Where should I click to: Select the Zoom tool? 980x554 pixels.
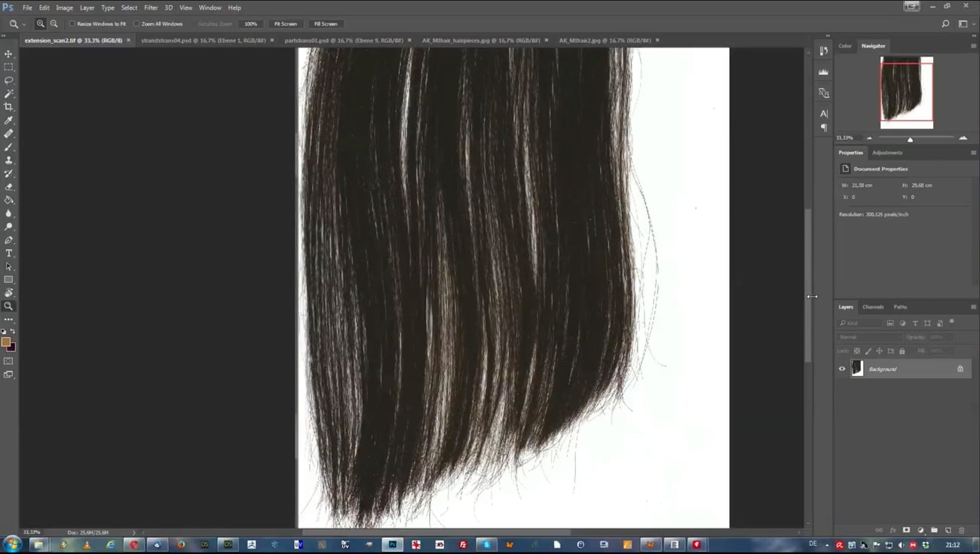[x=9, y=306]
